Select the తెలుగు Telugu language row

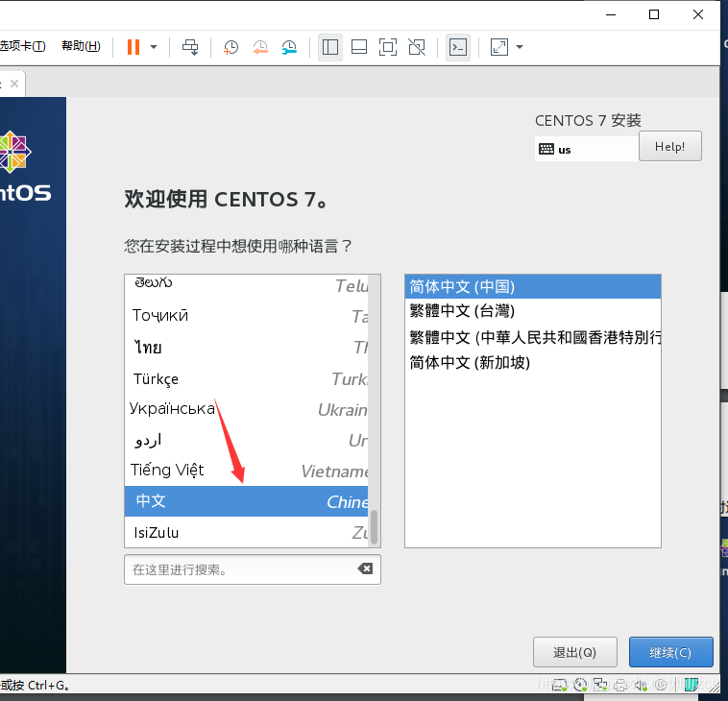point(247,284)
